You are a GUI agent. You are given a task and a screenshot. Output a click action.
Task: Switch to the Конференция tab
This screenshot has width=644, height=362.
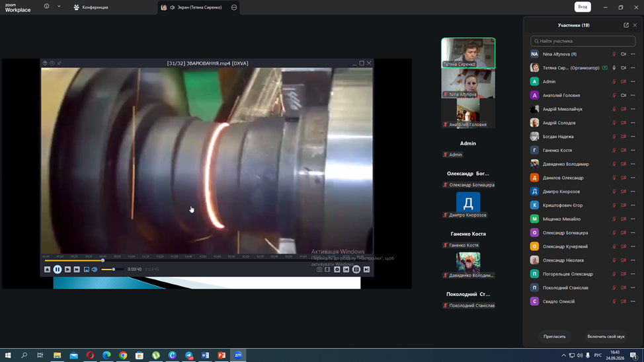91,7
